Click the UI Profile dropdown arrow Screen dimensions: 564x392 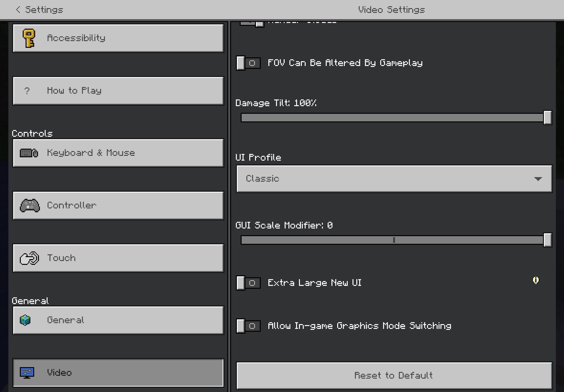click(538, 179)
